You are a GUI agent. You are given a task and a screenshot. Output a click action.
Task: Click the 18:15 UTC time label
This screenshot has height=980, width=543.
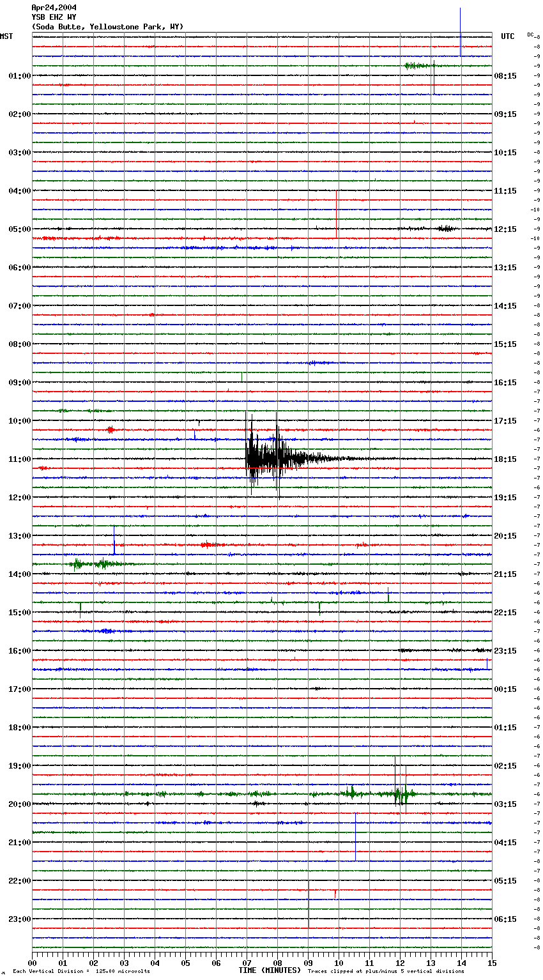point(505,459)
